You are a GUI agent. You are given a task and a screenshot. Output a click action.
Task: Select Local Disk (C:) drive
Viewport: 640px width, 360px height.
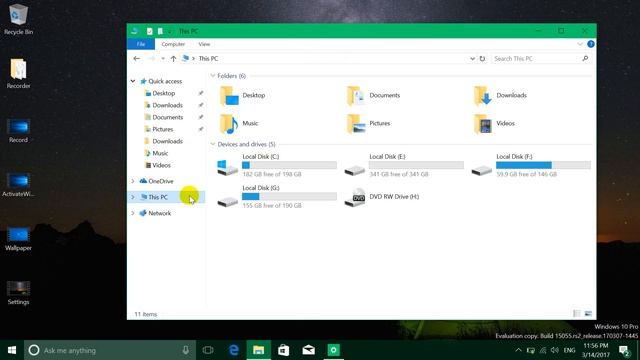(x=277, y=165)
